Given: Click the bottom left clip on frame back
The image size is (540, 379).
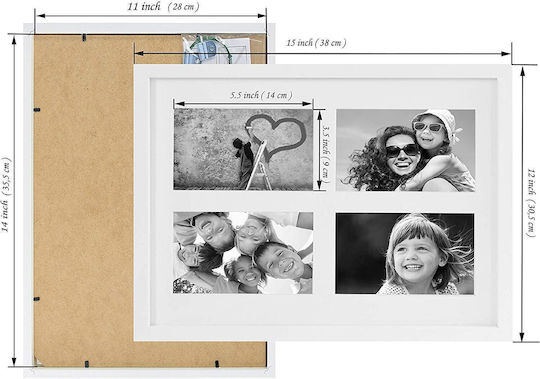Looking at the screenshot, I should point(87,364).
